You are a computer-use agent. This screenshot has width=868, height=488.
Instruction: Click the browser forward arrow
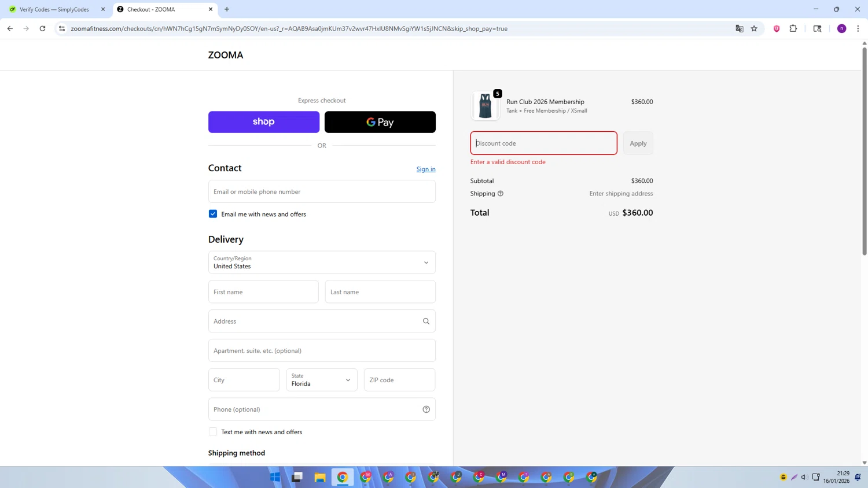tap(26, 28)
